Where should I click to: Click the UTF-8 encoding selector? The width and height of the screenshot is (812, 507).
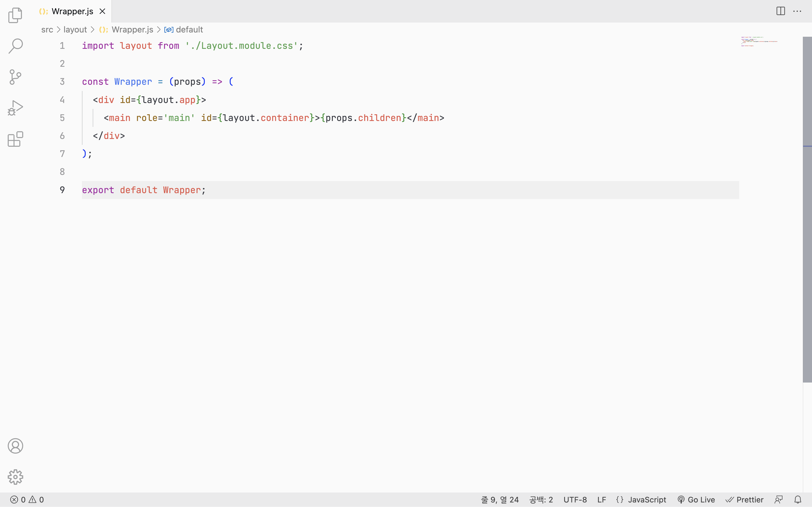pyautogui.click(x=575, y=499)
